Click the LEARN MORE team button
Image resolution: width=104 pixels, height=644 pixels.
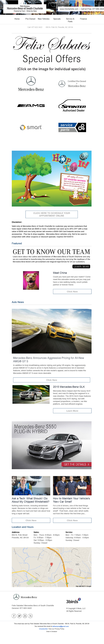pyautogui.click(x=81, y=267)
